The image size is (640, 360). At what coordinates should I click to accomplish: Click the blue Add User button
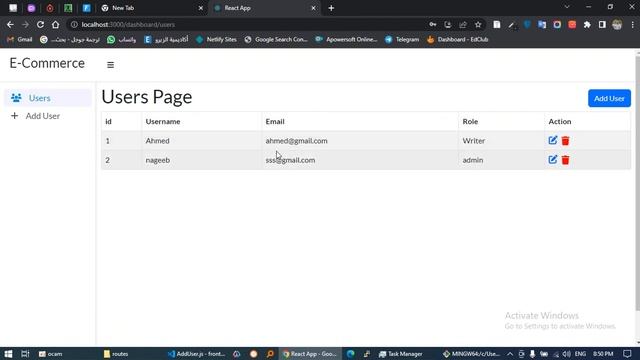(x=609, y=98)
